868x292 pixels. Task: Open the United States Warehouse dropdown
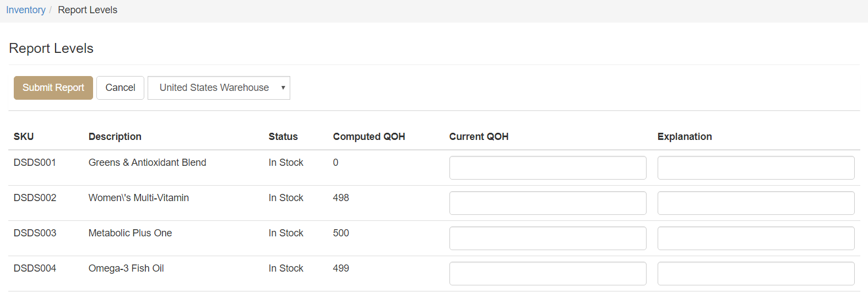pyautogui.click(x=219, y=88)
